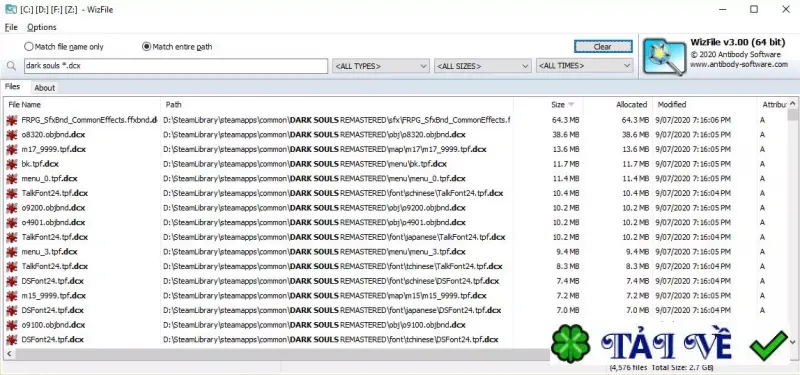Image resolution: width=800 pixels, height=375 pixels.
Task: Open the ALL TIMES dropdown
Action: [x=584, y=66]
